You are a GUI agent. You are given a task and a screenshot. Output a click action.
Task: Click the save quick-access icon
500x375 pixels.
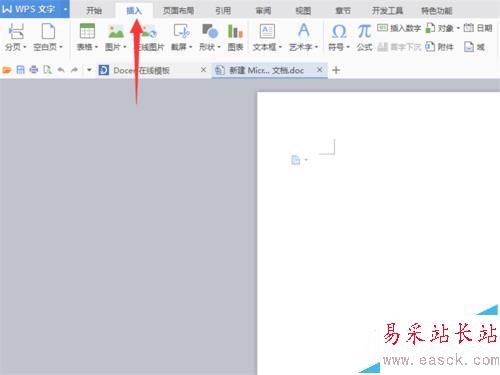[21, 70]
